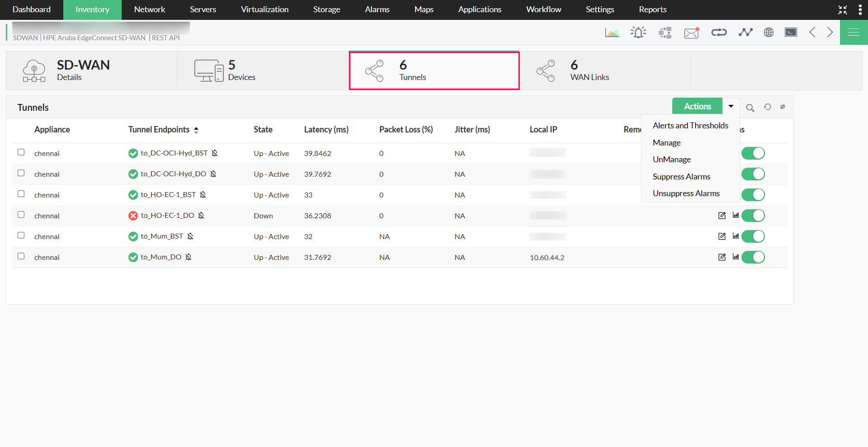Click the globe icon in toolbar
Viewport: 868px width, 447px height.
point(769,32)
